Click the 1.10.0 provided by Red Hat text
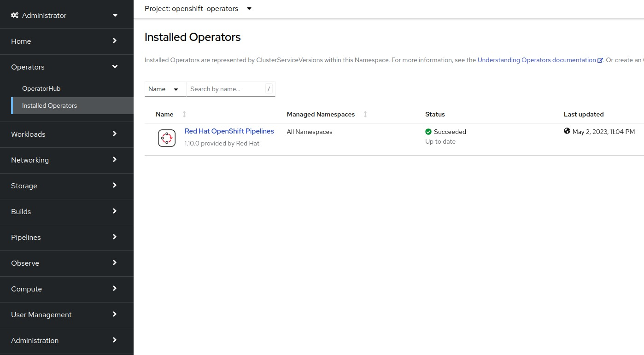Viewport: 644px width, 355px height. coord(222,143)
